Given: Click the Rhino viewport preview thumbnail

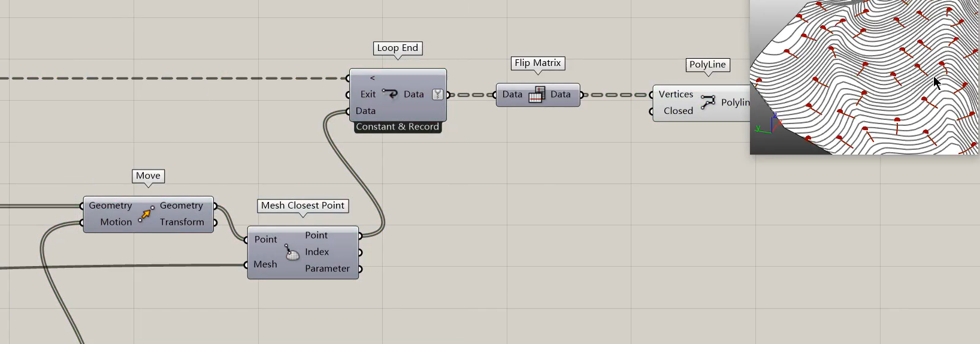Looking at the screenshot, I should [x=865, y=77].
